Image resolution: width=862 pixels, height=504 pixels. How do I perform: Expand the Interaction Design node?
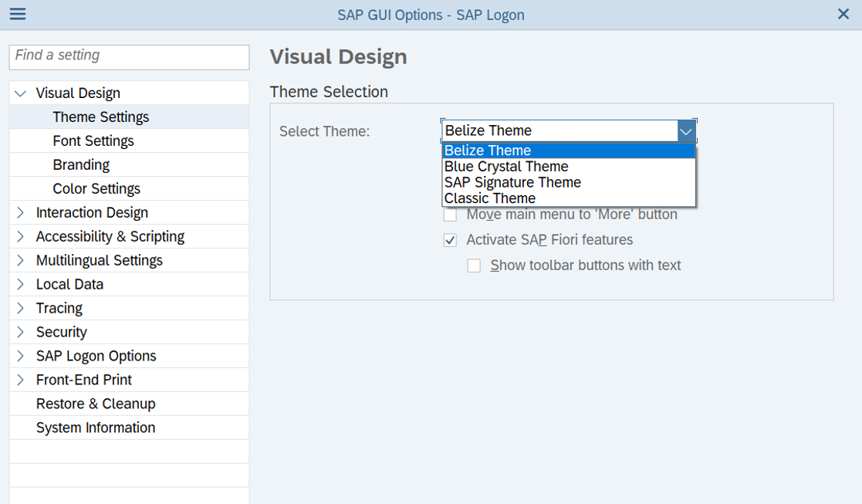point(20,213)
